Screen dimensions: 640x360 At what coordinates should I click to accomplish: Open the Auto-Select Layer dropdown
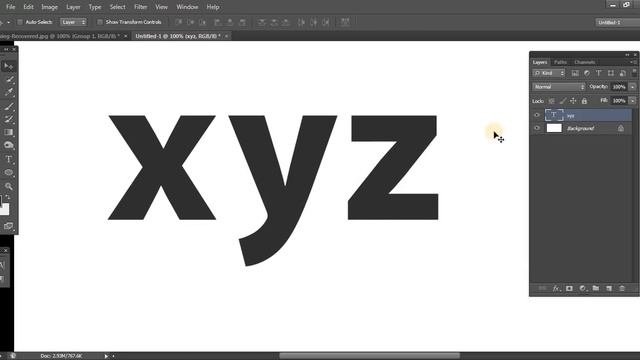point(73,22)
